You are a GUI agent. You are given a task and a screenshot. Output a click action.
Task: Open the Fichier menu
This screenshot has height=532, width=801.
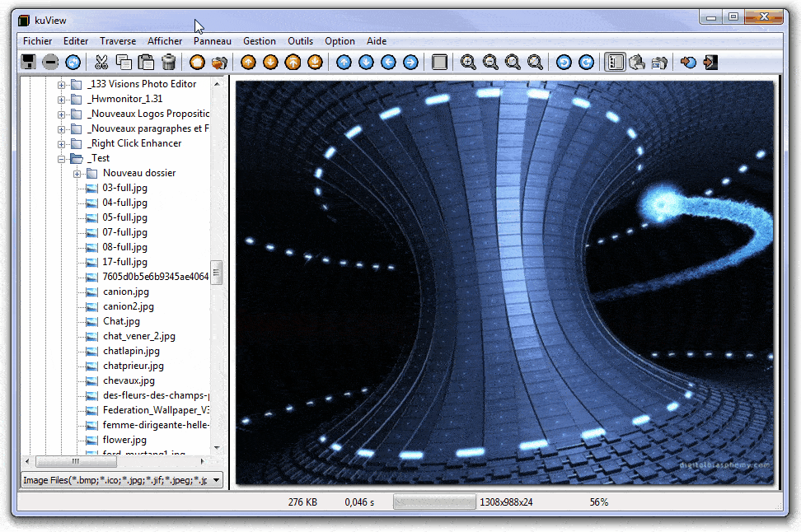[37, 41]
